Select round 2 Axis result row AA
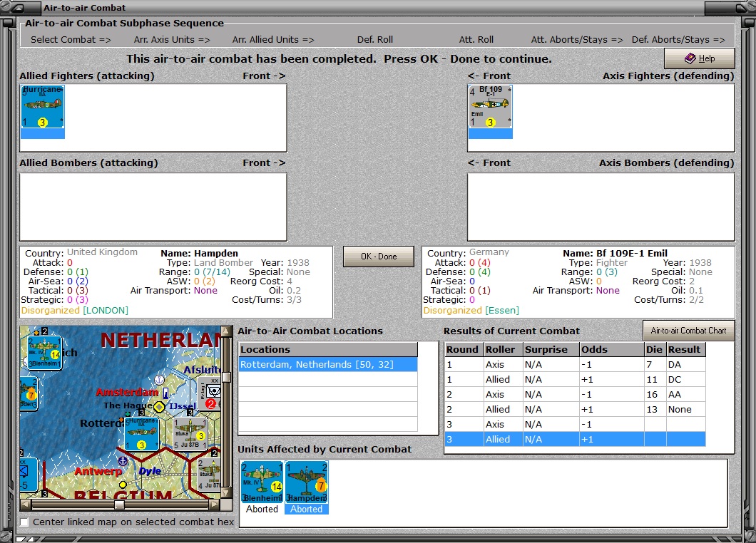The height and width of the screenshot is (543, 756). pyautogui.click(x=575, y=395)
